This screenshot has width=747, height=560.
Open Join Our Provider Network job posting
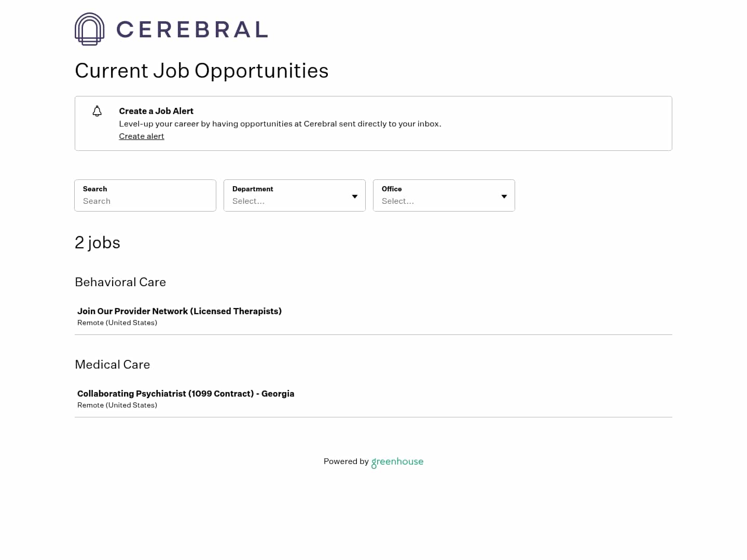click(179, 311)
